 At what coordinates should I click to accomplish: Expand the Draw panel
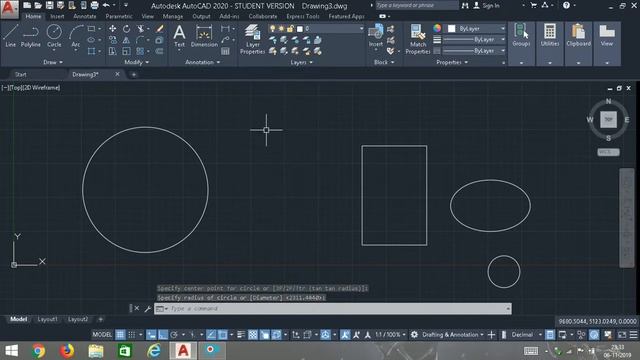53,62
